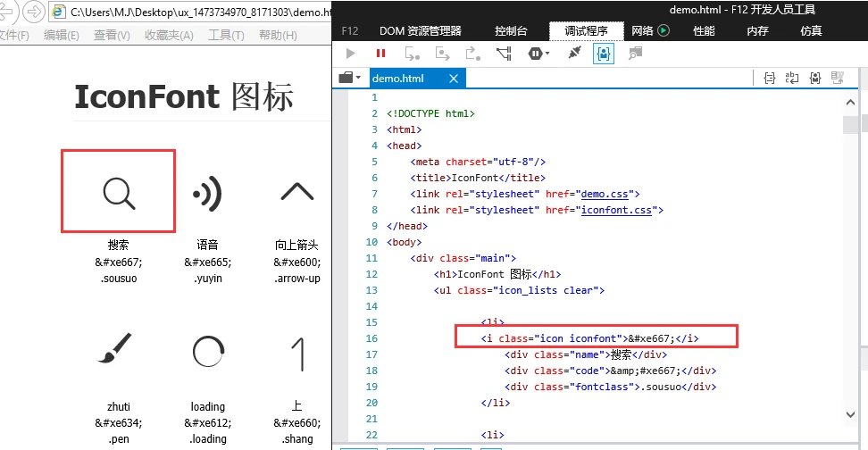868x450 pixels.
Task: Open the F12 help menu label
Action: [x=350, y=31]
